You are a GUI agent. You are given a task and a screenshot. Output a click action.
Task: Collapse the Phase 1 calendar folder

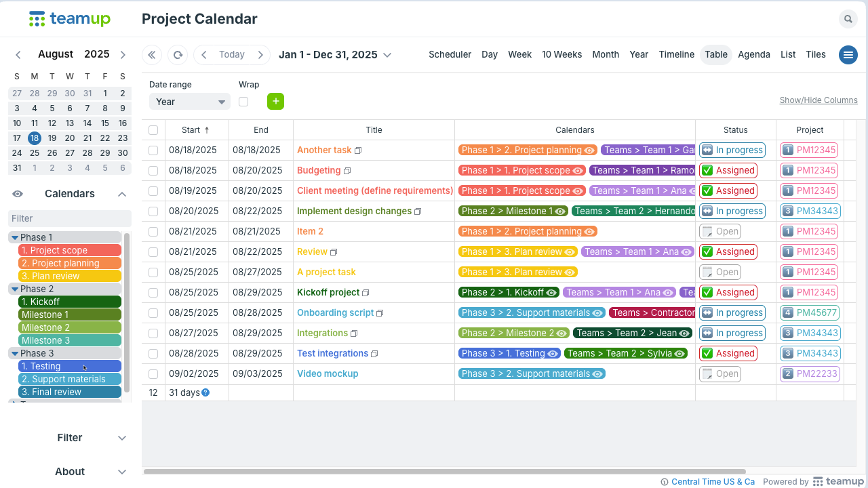tap(15, 237)
